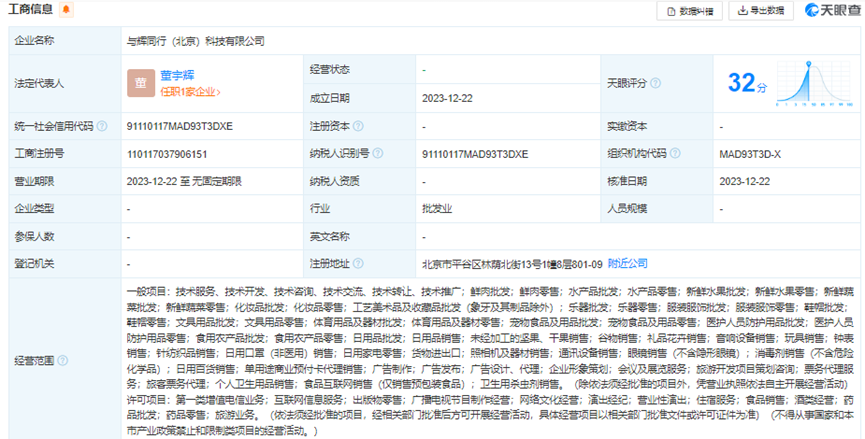Screen dimensions: 865x439
Task: Click 成立日期 value 2023-12-22
Action: point(447,98)
